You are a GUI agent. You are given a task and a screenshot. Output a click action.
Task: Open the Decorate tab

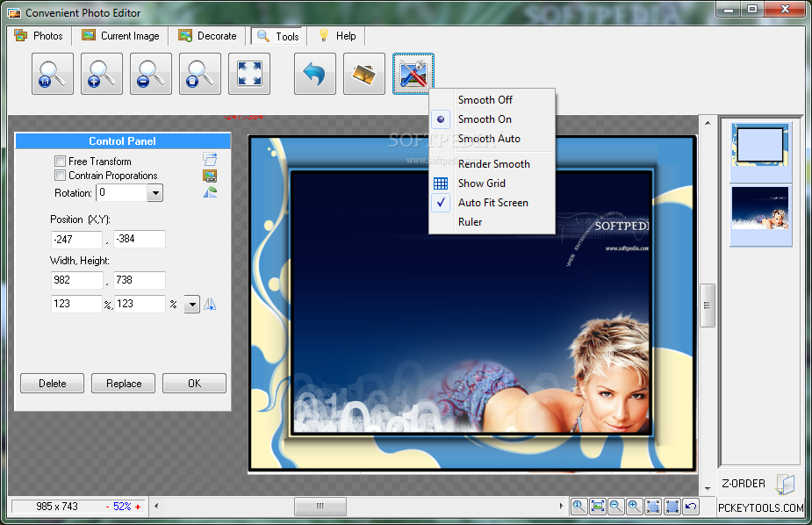point(208,36)
